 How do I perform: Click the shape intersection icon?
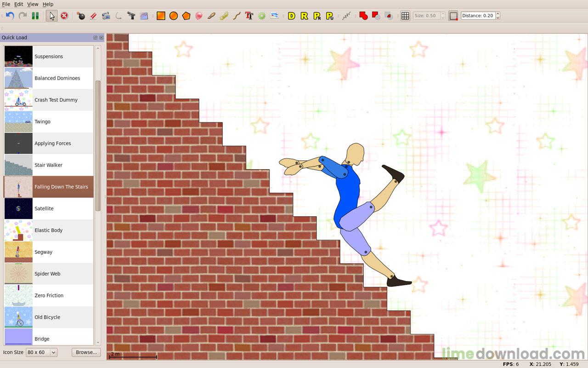coord(389,16)
